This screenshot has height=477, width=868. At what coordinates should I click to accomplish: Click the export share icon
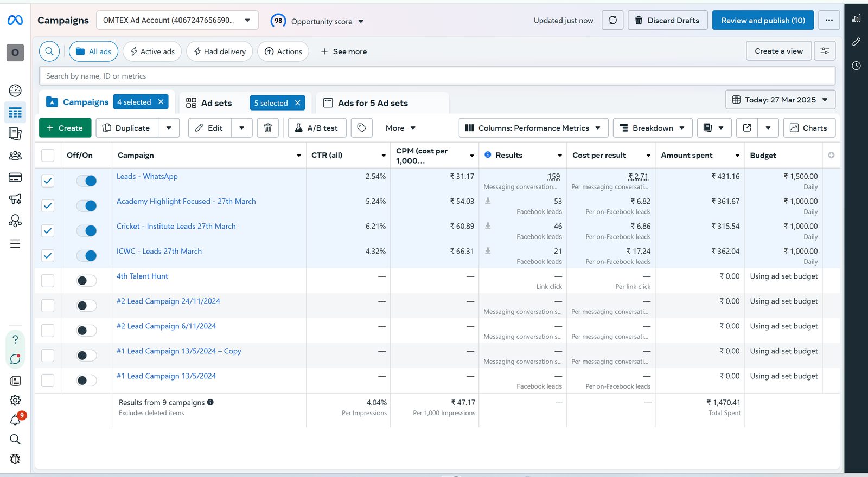point(747,128)
